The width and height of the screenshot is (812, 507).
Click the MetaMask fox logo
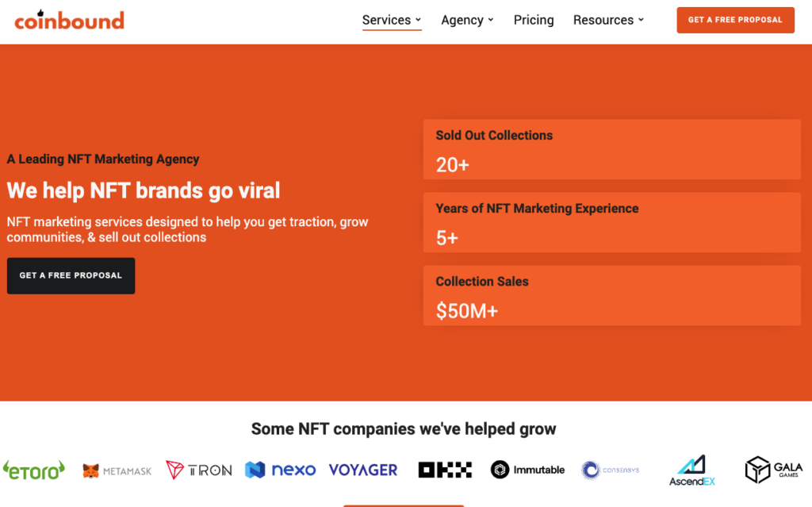pyautogui.click(x=117, y=471)
